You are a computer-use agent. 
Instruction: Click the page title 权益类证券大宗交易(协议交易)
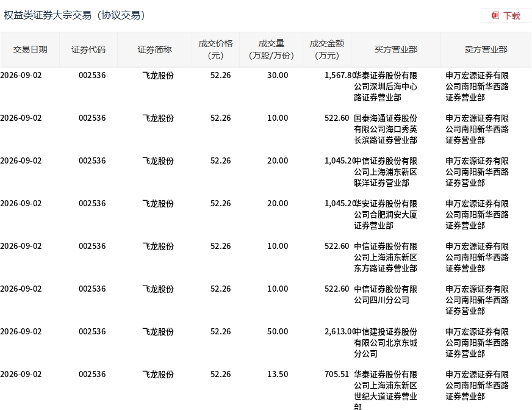click(74, 15)
